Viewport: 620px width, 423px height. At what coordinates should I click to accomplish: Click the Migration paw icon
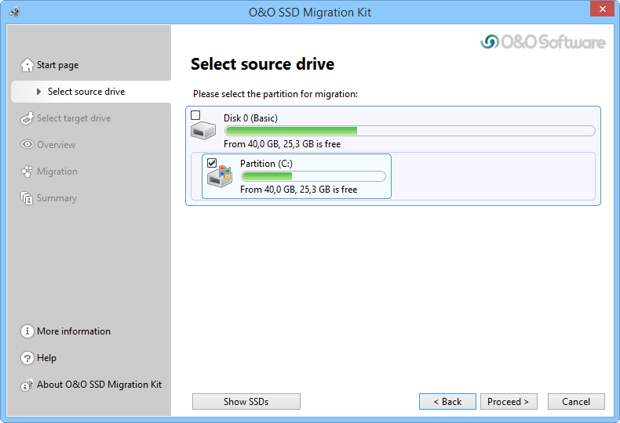pyautogui.click(x=27, y=172)
